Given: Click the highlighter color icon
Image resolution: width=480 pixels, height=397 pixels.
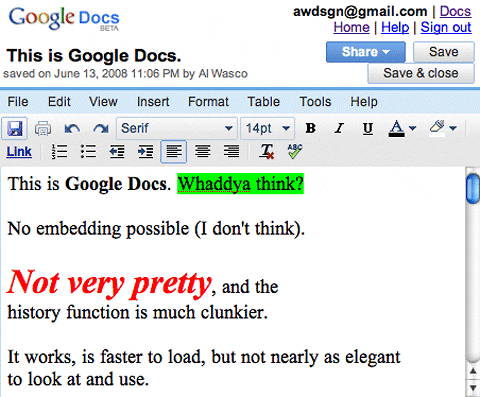Looking at the screenshot, I should (x=437, y=128).
